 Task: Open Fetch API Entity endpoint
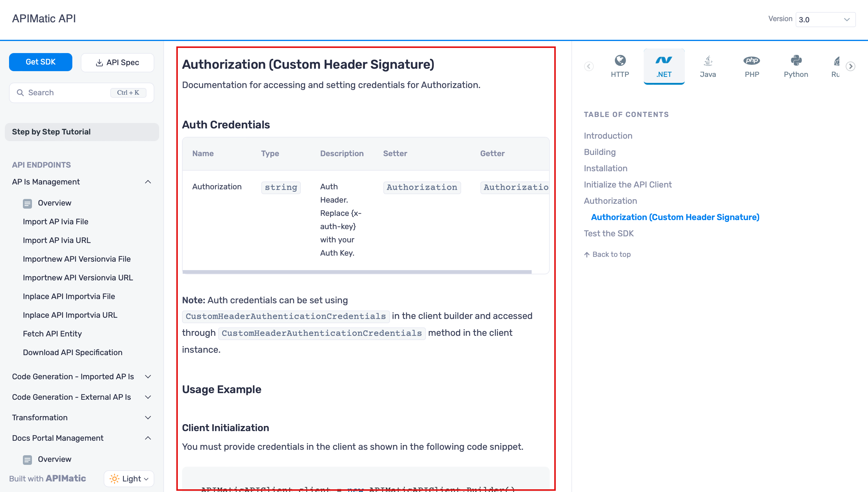click(x=52, y=334)
